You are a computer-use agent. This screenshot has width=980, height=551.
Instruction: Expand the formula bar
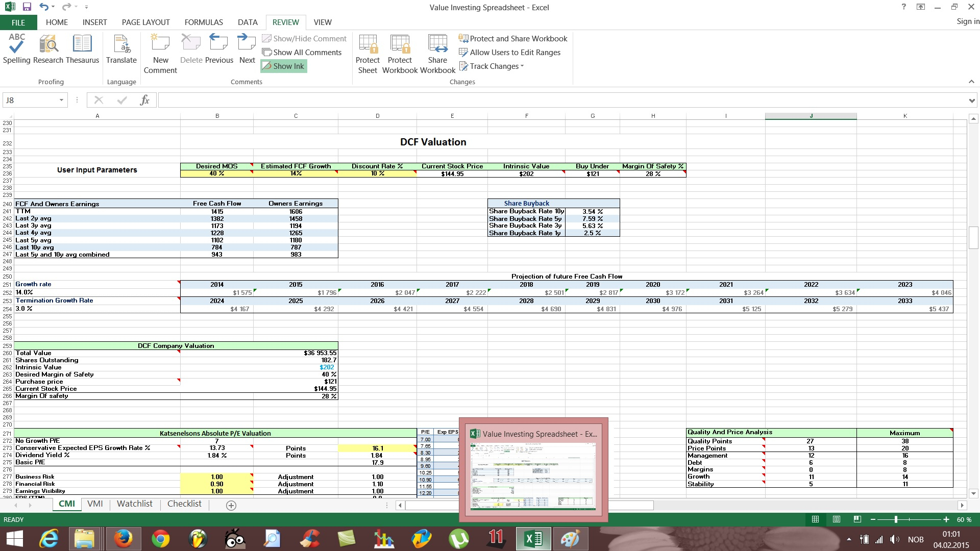(971, 101)
